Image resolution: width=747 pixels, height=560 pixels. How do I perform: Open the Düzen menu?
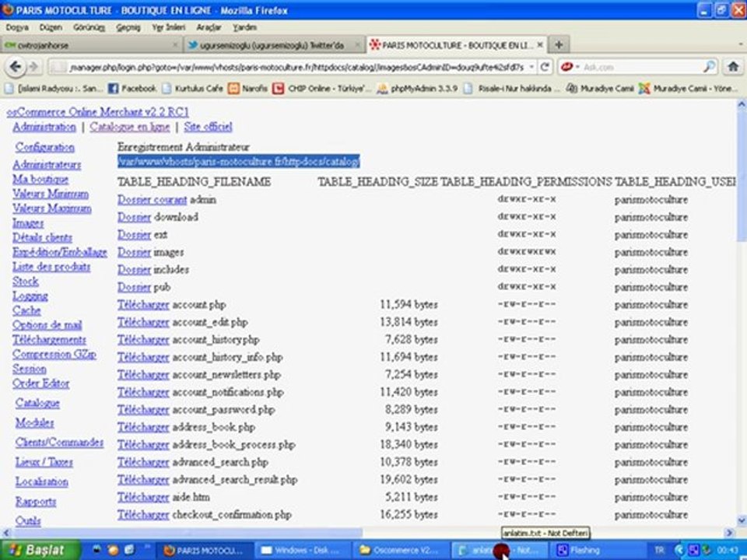[51, 28]
